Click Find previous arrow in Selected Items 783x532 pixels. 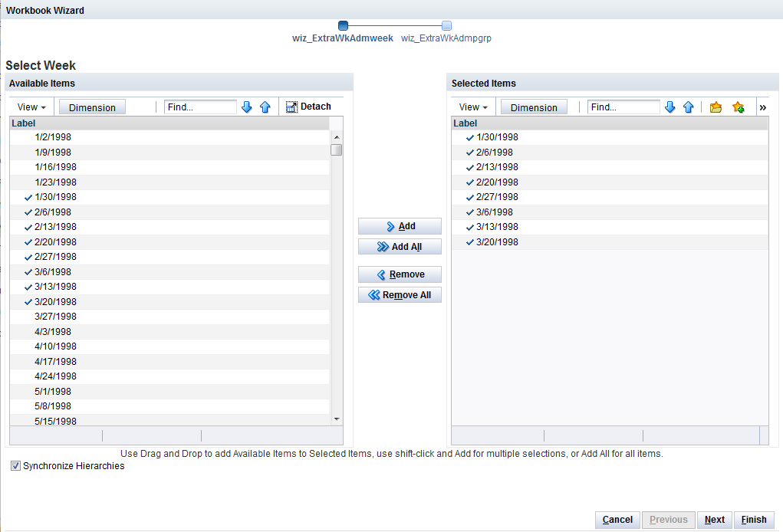pyautogui.click(x=689, y=107)
